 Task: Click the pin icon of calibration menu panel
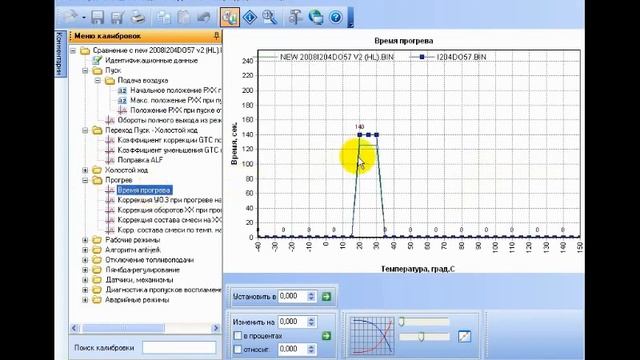point(217,36)
